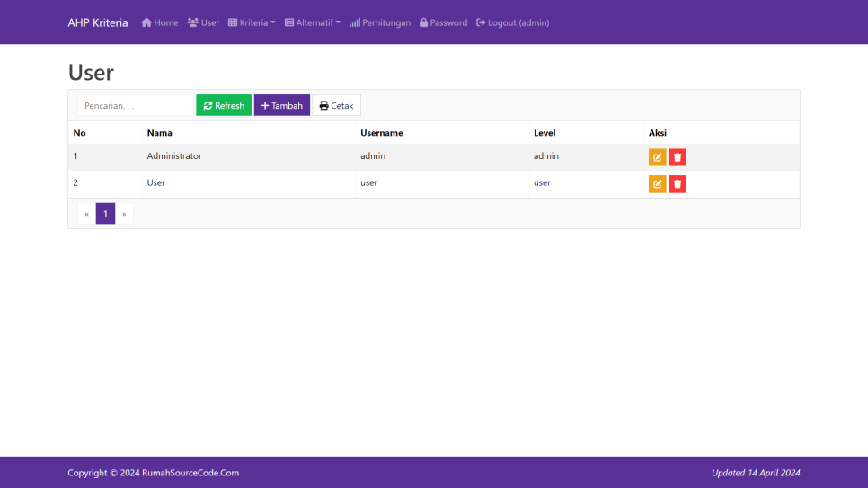Screen dimensions: 868x488
Task: Select the user username cell
Action: 442,183
